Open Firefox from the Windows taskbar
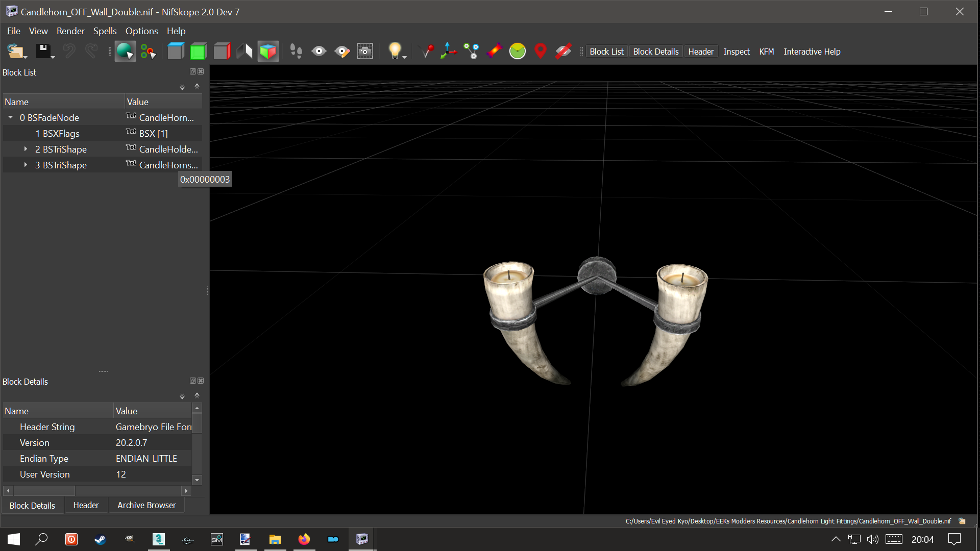This screenshot has width=980, height=551. pyautogui.click(x=304, y=539)
